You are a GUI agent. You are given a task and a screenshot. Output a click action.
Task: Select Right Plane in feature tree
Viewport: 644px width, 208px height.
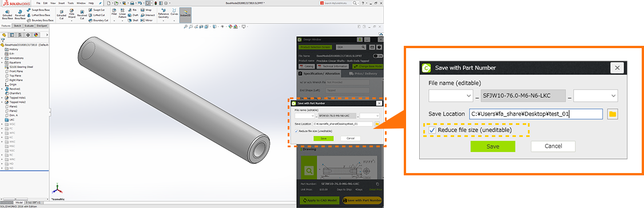[14, 80]
